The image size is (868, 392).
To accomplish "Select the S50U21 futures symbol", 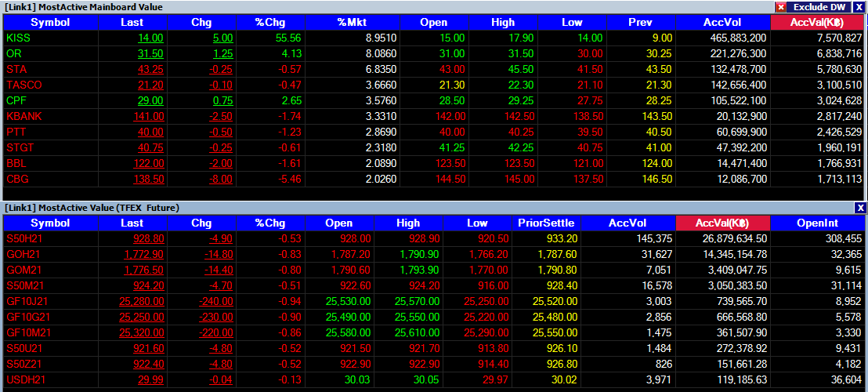I will point(24,348).
